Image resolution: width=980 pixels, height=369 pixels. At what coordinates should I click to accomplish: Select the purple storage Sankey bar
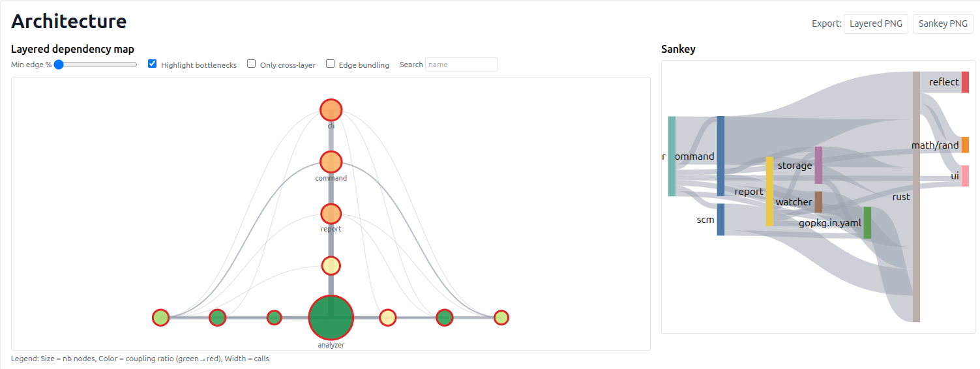pos(818,165)
